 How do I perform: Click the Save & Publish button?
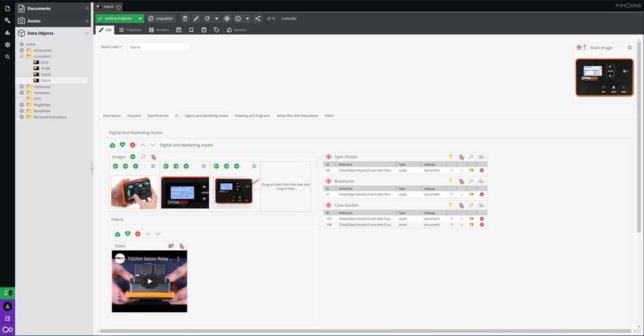pyautogui.click(x=117, y=19)
